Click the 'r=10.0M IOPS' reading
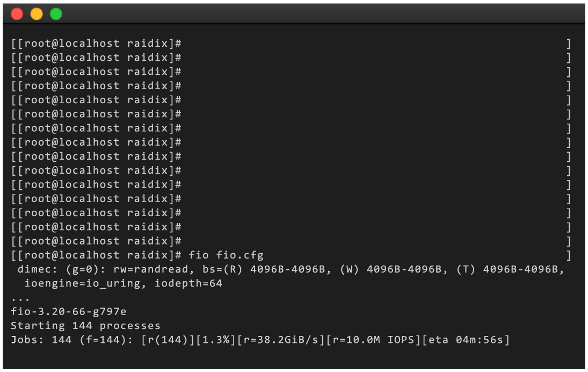This screenshot has width=588, height=372. 374,340
